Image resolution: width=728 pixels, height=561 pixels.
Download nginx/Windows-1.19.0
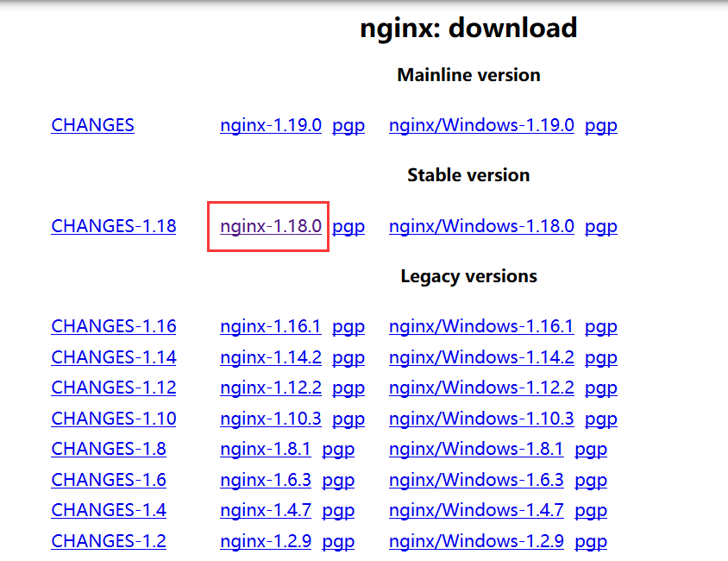(x=481, y=125)
